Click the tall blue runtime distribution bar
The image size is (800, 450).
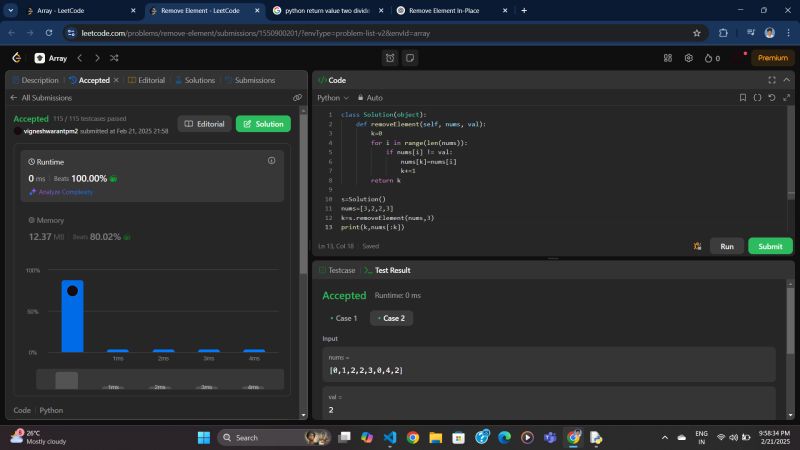coord(72,316)
